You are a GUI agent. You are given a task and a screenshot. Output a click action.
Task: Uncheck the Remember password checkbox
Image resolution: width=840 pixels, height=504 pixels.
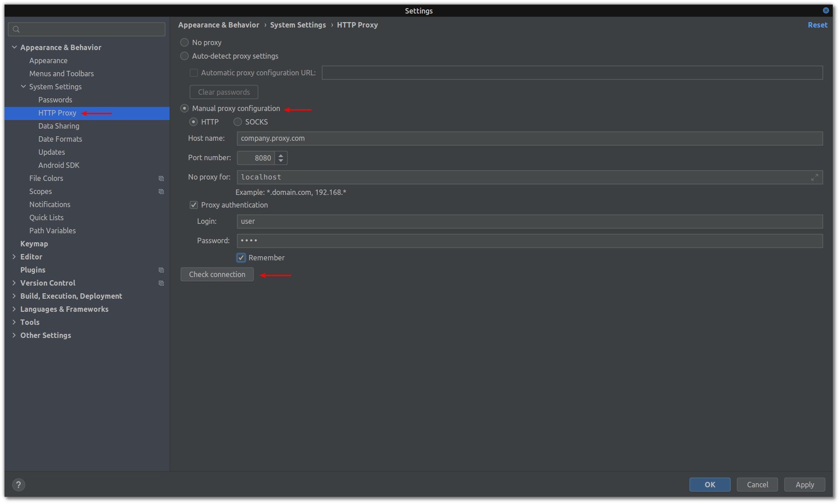pos(241,258)
